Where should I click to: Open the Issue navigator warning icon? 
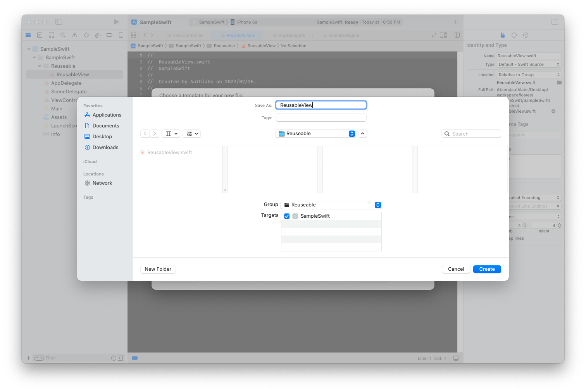[74, 35]
